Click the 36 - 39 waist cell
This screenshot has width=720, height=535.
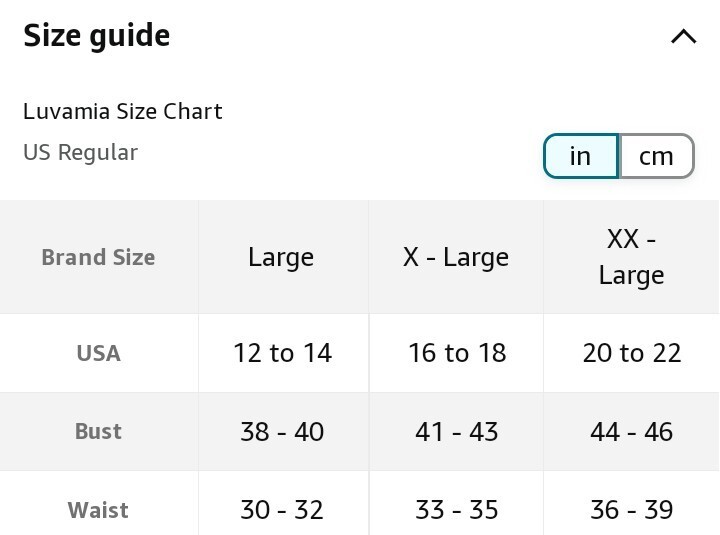point(632,510)
